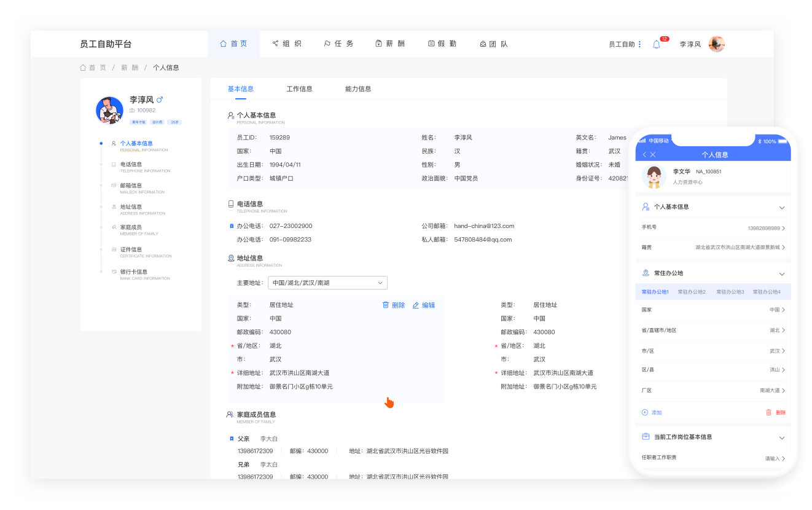Open the 手机号 row chevron in phone
This screenshot has height=510, width=812.
click(784, 228)
